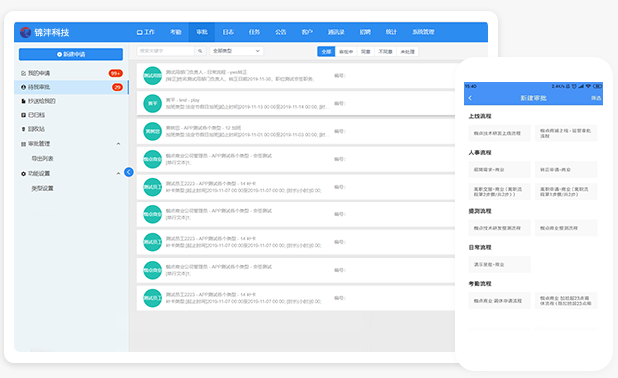Image resolution: width=618 pixels, height=378 pixels.
Task: Open the 全部类型 dropdown
Action: [236, 51]
